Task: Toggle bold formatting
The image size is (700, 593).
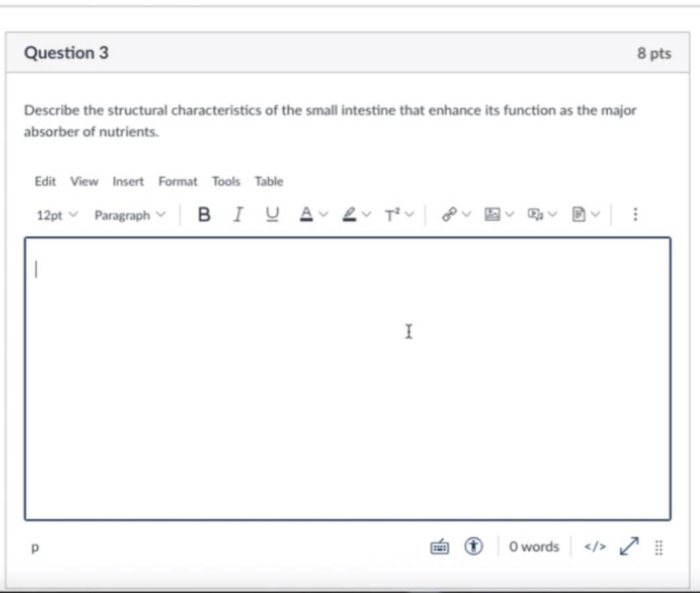Action: click(203, 213)
